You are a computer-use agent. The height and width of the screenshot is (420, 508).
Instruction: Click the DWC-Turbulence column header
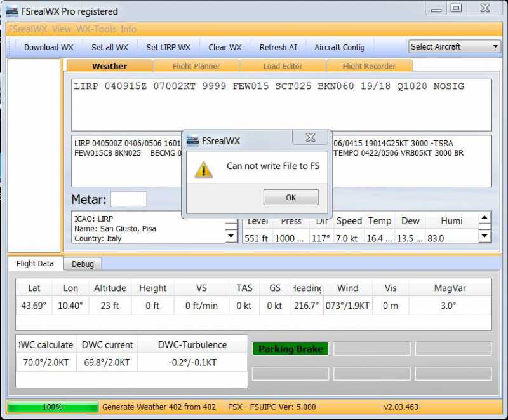click(x=192, y=345)
